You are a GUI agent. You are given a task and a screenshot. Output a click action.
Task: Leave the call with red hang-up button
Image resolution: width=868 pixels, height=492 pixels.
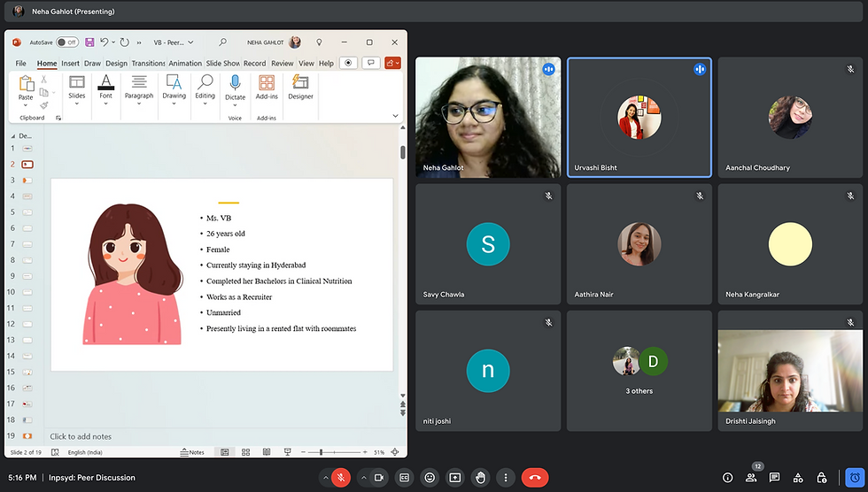tap(535, 478)
